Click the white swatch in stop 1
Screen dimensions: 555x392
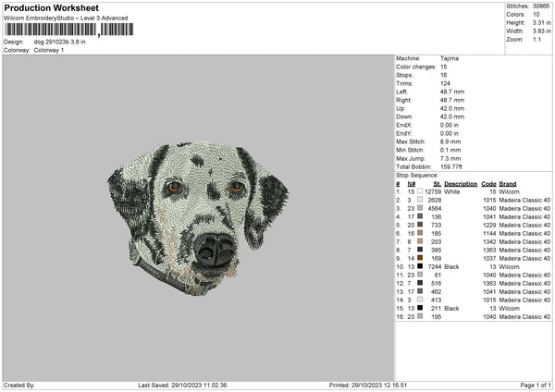click(x=421, y=191)
